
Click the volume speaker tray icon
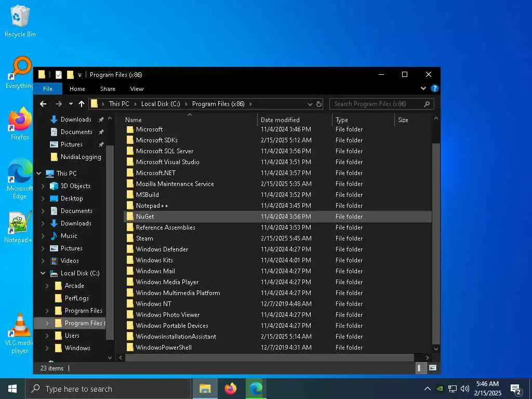coord(465,389)
